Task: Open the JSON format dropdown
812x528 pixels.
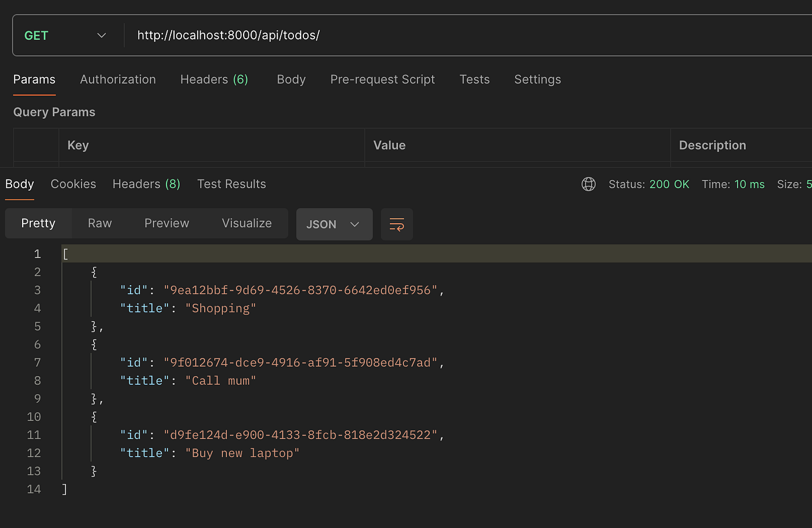Action: point(334,224)
